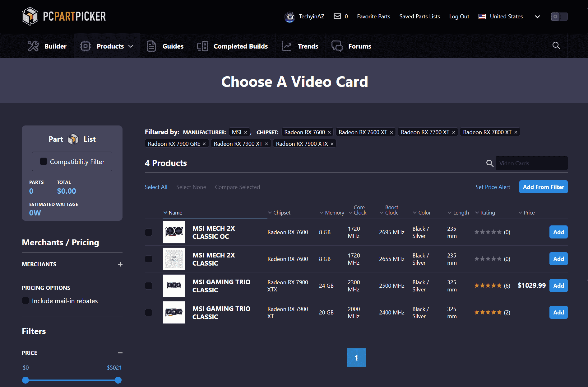Open MSI MECH 2X CLASSIC OC thumbnail

174,232
